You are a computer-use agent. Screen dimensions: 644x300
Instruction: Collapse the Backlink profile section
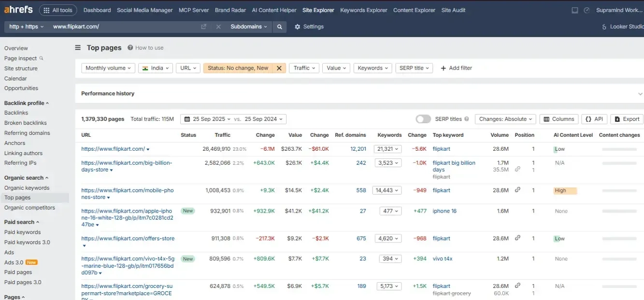click(27, 103)
